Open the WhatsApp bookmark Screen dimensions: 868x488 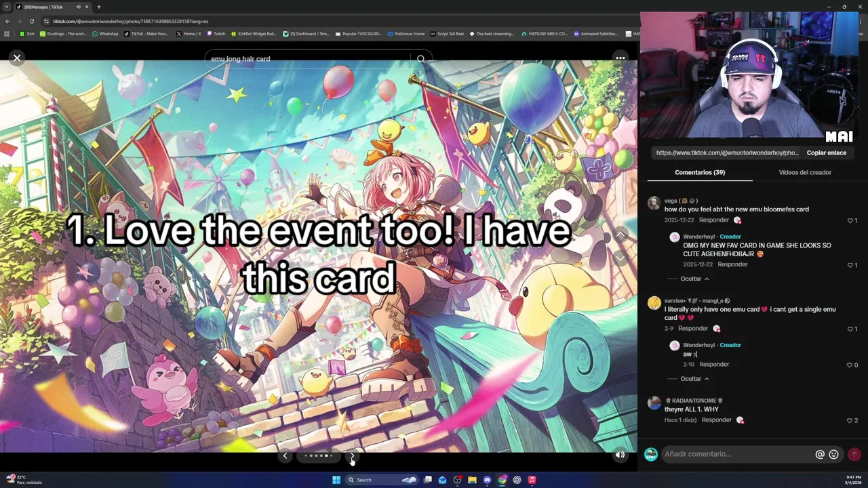(x=104, y=33)
